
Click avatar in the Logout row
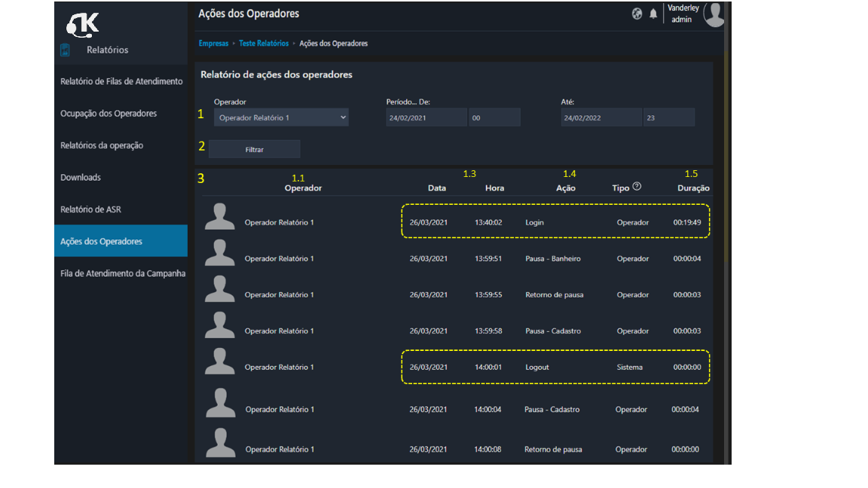[220, 361]
